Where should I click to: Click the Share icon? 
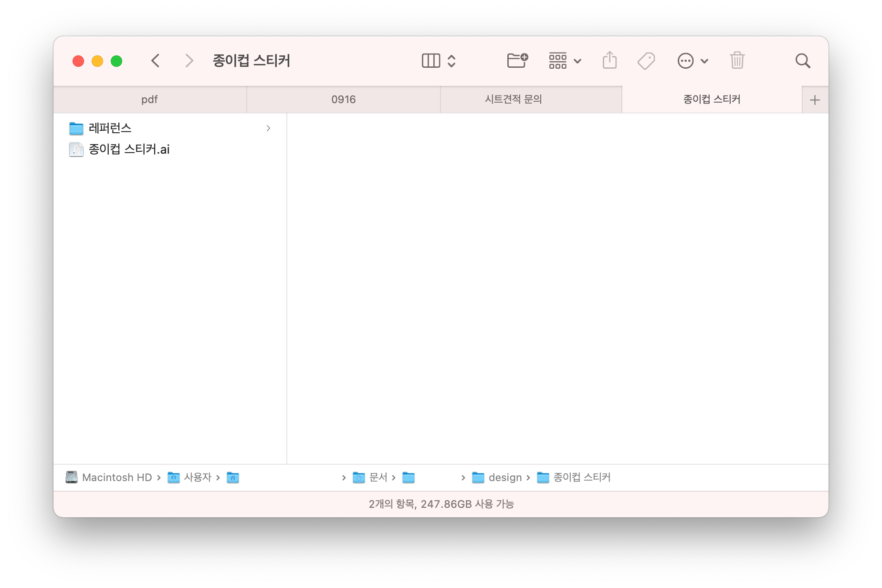click(609, 60)
